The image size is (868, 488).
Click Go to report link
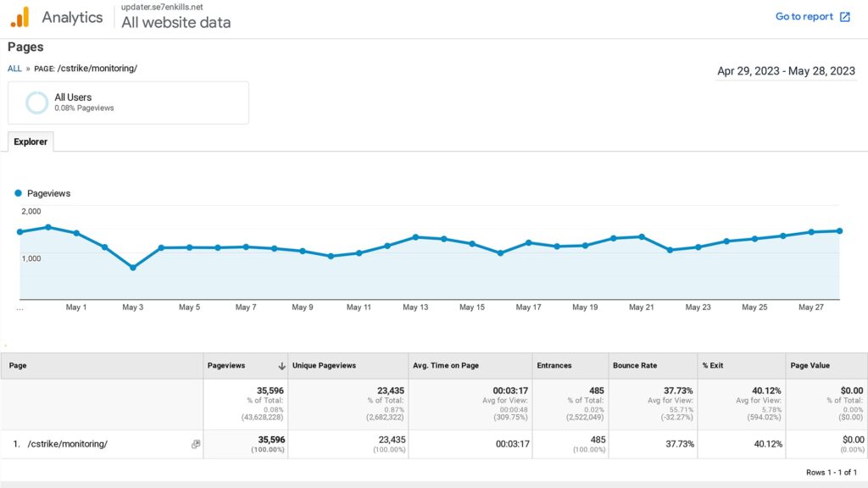pyautogui.click(x=804, y=17)
